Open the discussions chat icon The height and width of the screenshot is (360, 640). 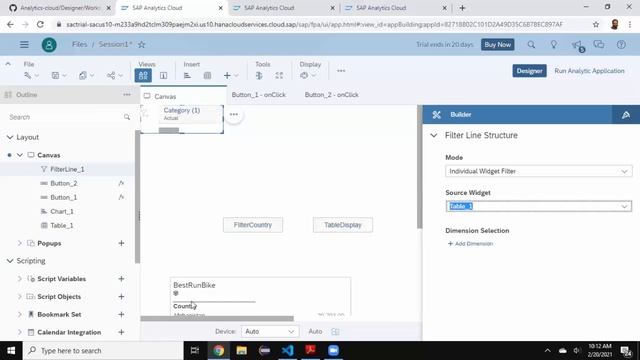[599, 44]
